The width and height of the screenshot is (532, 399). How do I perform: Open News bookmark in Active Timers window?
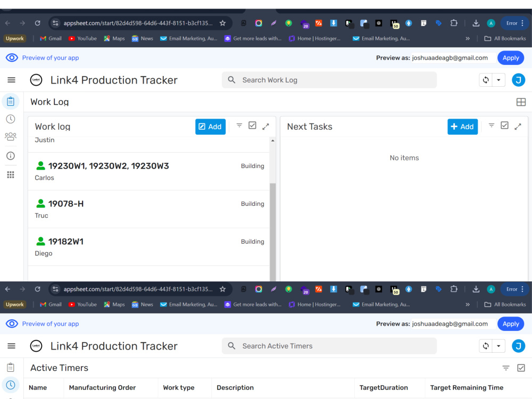click(x=143, y=304)
